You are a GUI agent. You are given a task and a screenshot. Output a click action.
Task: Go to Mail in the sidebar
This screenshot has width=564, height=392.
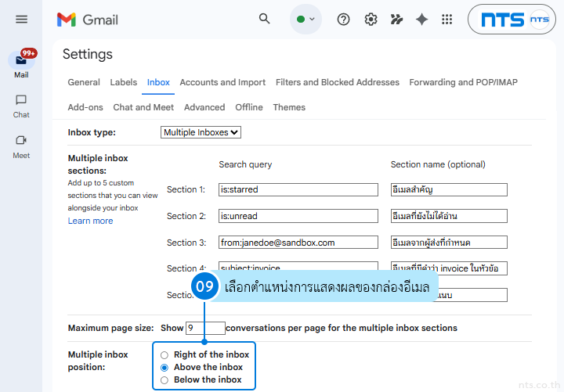pos(21,65)
